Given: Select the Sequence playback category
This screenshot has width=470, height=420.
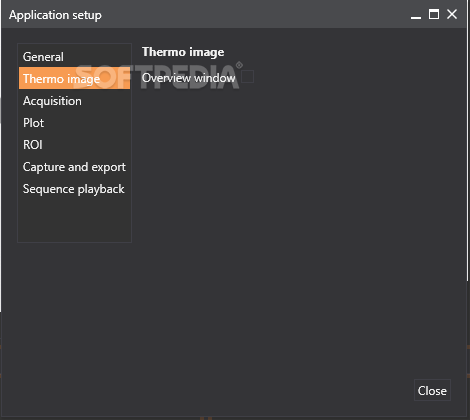Looking at the screenshot, I should point(75,189).
